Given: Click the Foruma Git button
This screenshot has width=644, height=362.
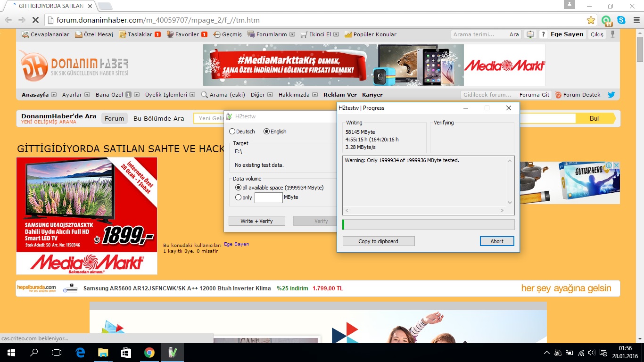Looking at the screenshot, I should pos(534,95).
